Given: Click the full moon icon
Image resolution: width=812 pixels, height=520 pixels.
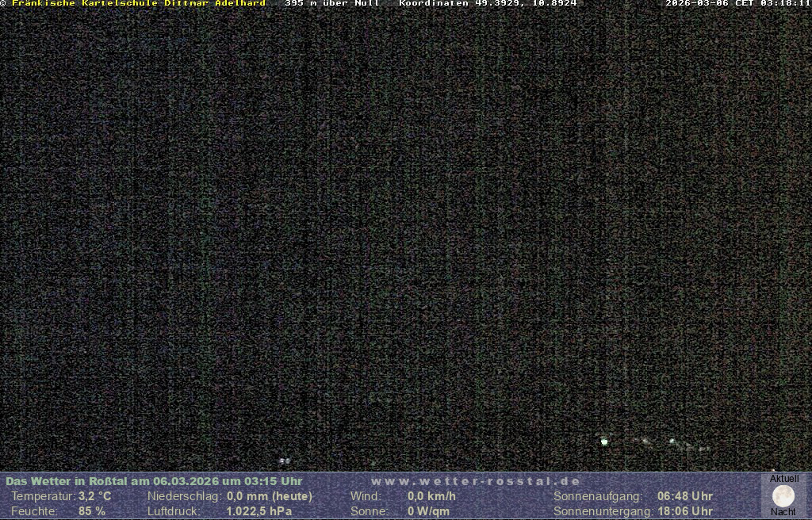Looking at the screenshot, I should click(x=783, y=496).
